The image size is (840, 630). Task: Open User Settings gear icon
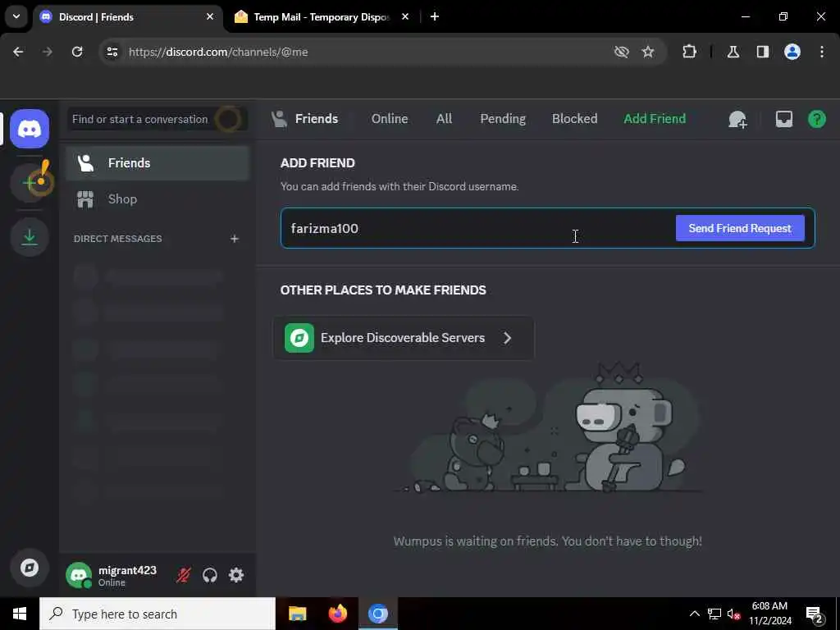pos(236,575)
